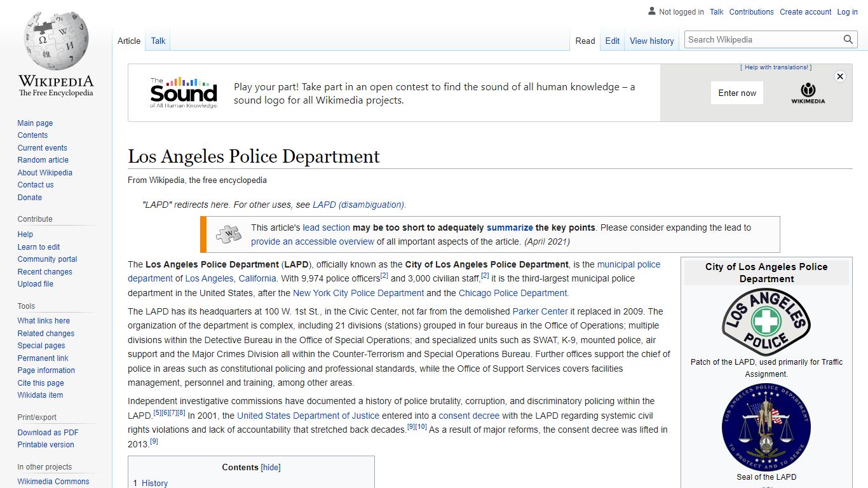Screen dimensions: 868x488
Task: Open a Random article
Action: pyautogui.click(x=43, y=160)
